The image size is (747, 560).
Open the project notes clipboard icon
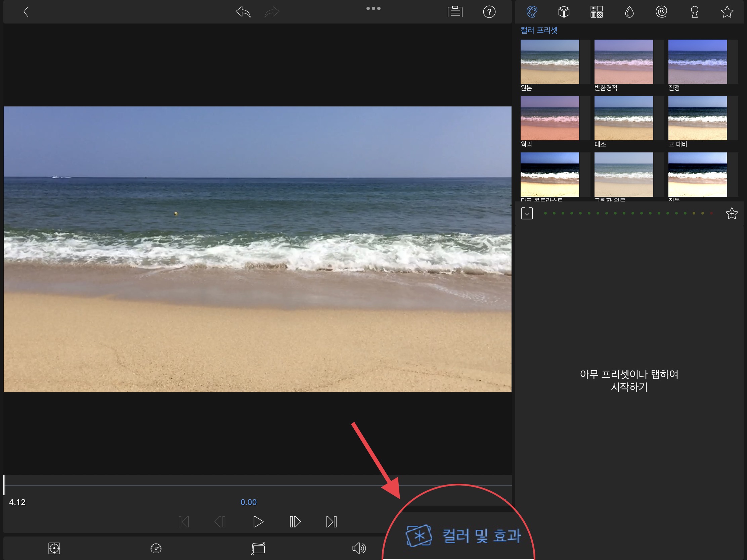point(455,12)
